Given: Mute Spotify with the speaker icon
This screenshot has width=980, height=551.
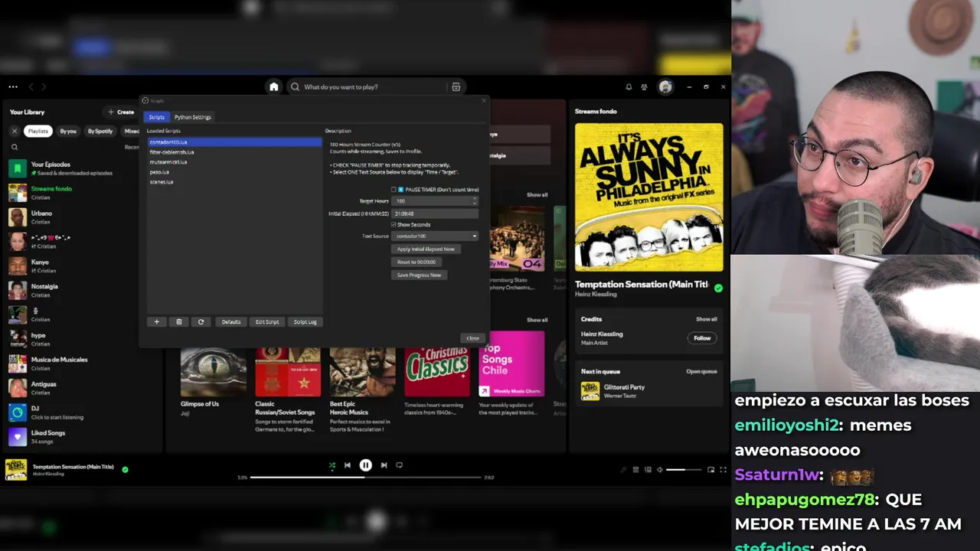Looking at the screenshot, I should click(x=660, y=469).
